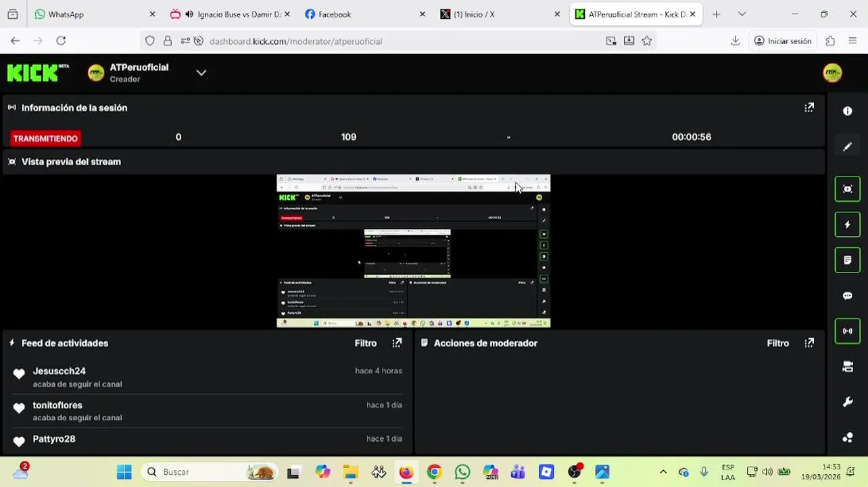Image resolution: width=868 pixels, height=487 pixels.
Task: Open the info icon in right sidebar
Action: point(848,111)
